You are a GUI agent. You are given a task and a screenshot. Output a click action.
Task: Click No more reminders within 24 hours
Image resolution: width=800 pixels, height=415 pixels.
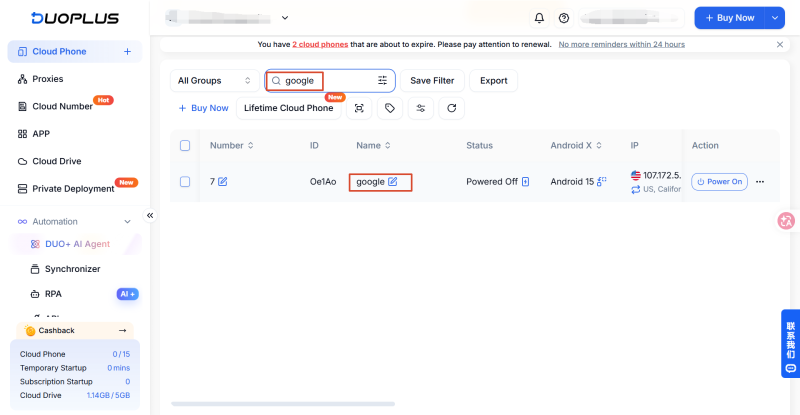pos(621,44)
